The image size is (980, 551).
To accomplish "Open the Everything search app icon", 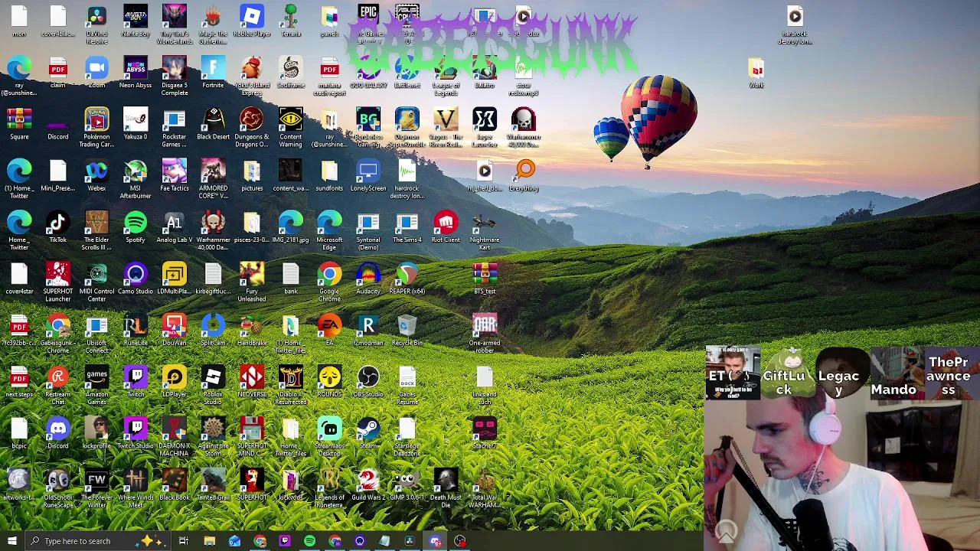I will click(x=524, y=175).
